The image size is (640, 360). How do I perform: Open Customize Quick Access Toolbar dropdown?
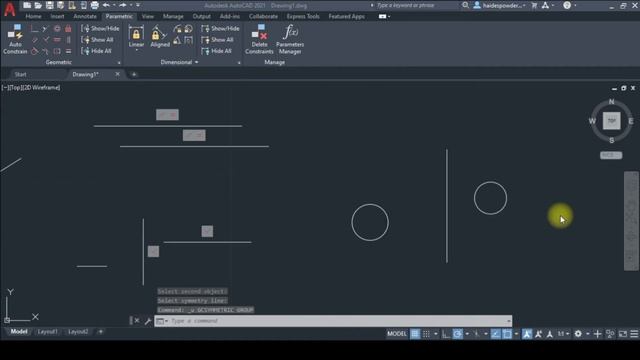(138, 5)
